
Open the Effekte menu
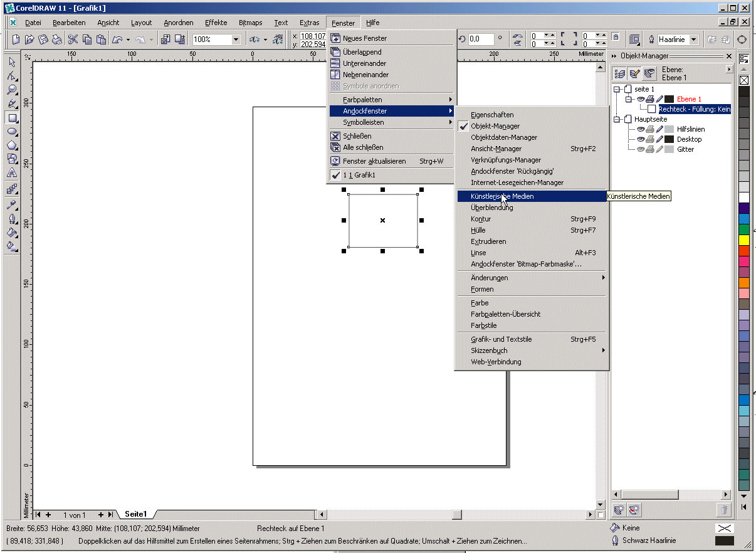point(216,23)
